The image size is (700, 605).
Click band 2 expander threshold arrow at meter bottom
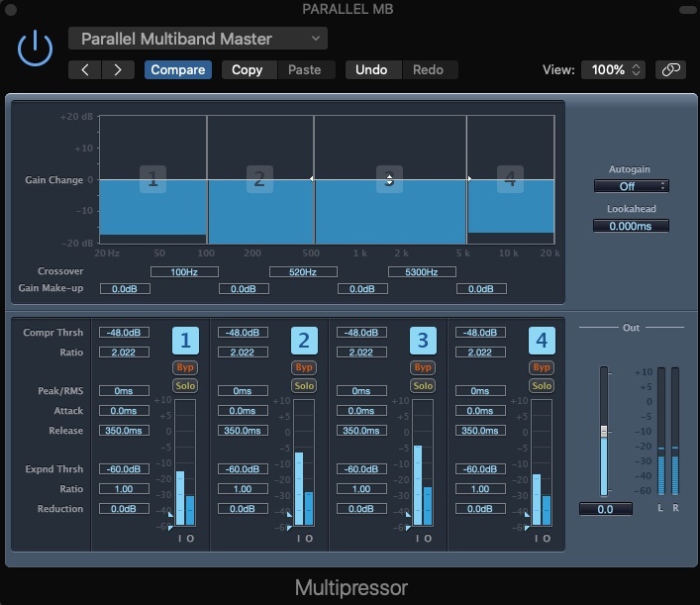point(289,528)
